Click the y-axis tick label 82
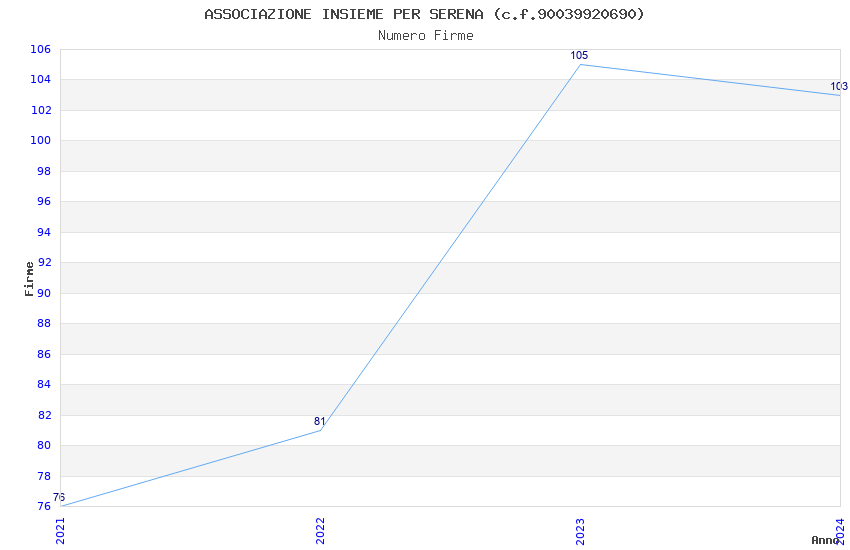 (44, 416)
